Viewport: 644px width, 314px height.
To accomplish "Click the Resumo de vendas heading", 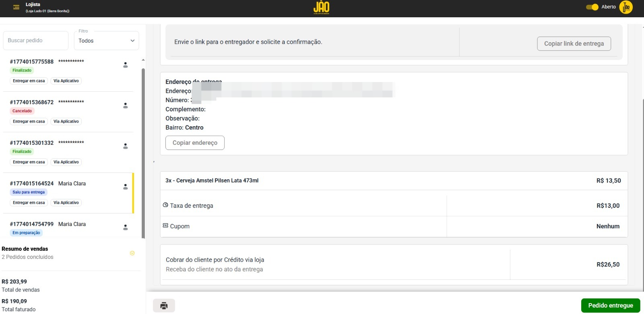I will coord(25,249).
